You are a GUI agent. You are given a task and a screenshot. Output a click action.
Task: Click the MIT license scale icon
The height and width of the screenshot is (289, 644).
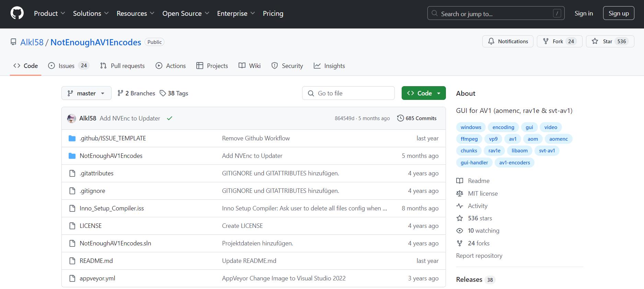pyautogui.click(x=460, y=194)
